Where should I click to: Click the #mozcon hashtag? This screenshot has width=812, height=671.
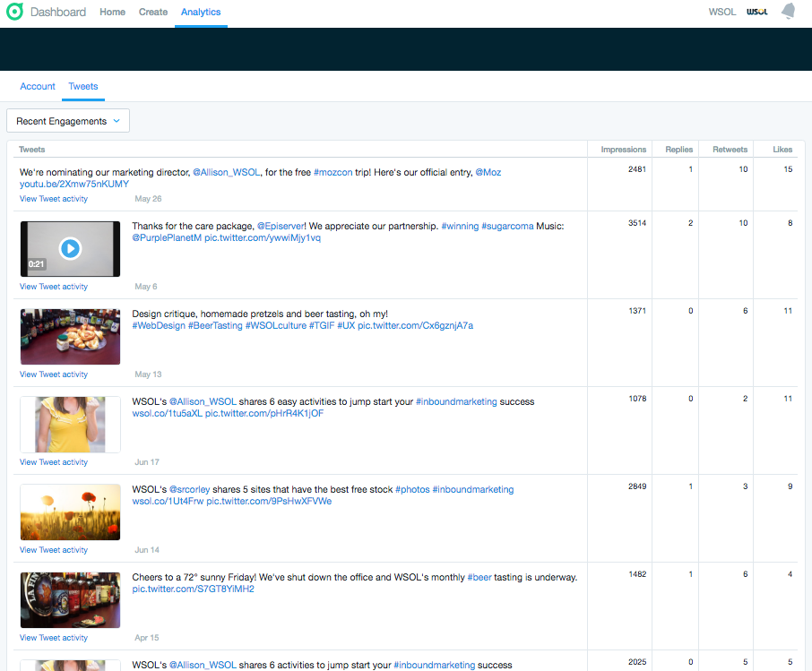[x=333, y=172]
